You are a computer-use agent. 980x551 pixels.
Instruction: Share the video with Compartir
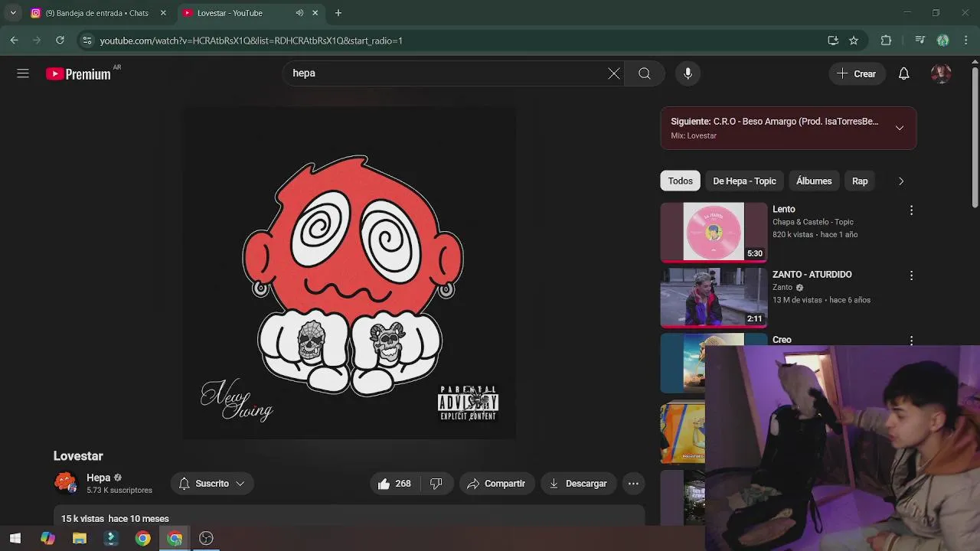pyautogui.click(x=497, y=484)
